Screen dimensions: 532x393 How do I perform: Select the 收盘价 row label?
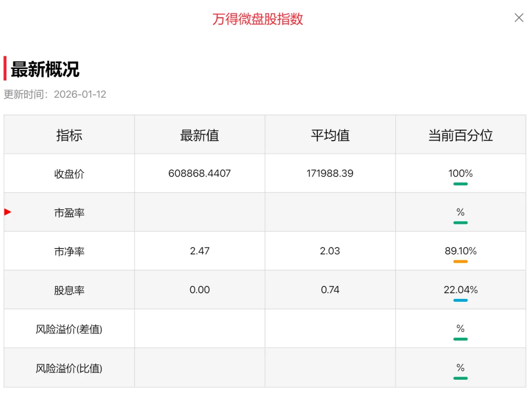pyautogui.click(x=69, y=174)
